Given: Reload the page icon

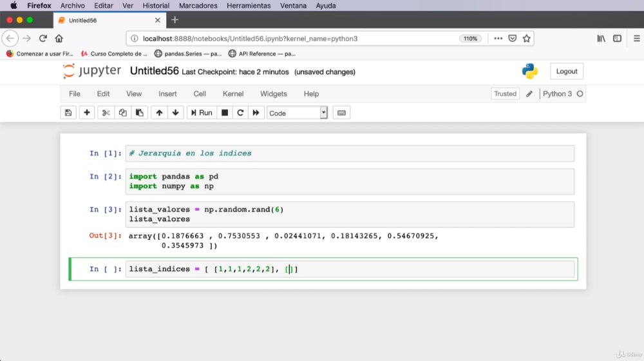Looking at the screenshot, I should coord(43,38).
